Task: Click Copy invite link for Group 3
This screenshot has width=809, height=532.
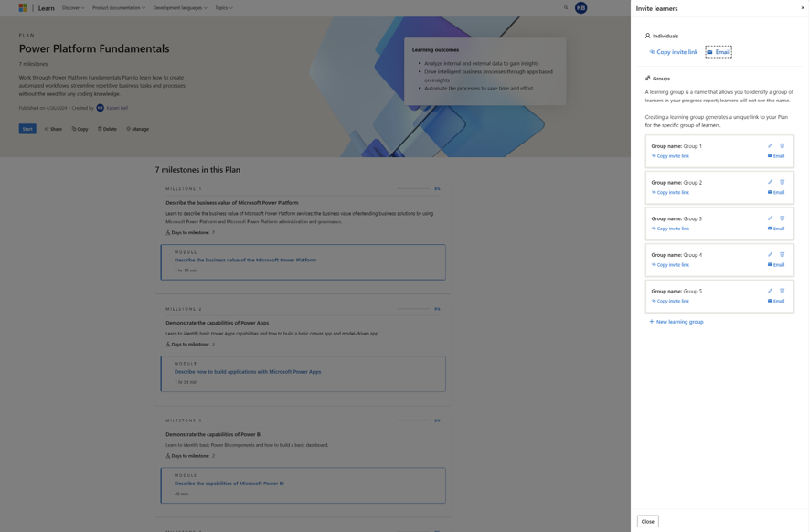Action: pos(669,228)
